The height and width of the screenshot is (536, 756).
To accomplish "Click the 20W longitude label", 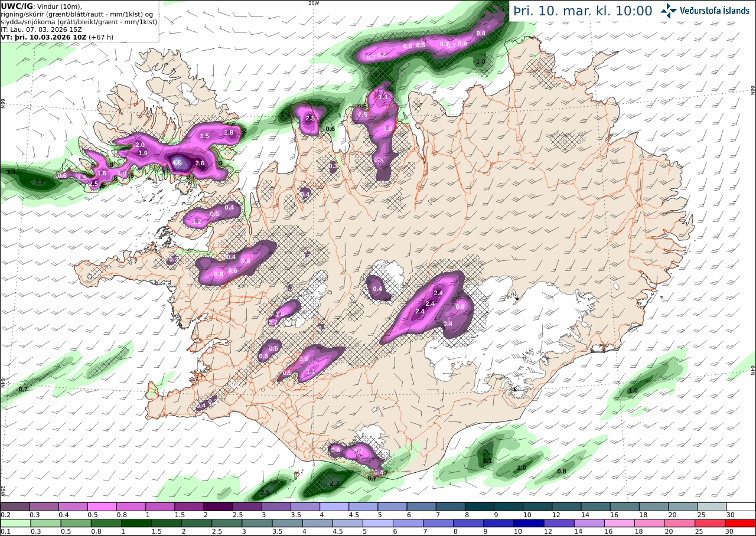I will (314, 3).
